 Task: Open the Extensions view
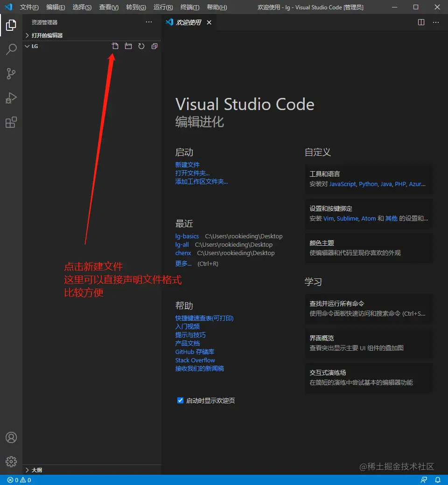pyautogui.click(x=11, y=122)
